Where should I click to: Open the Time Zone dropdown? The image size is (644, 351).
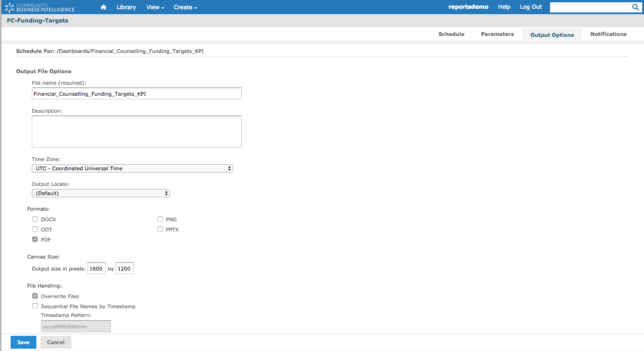point(132,168)
